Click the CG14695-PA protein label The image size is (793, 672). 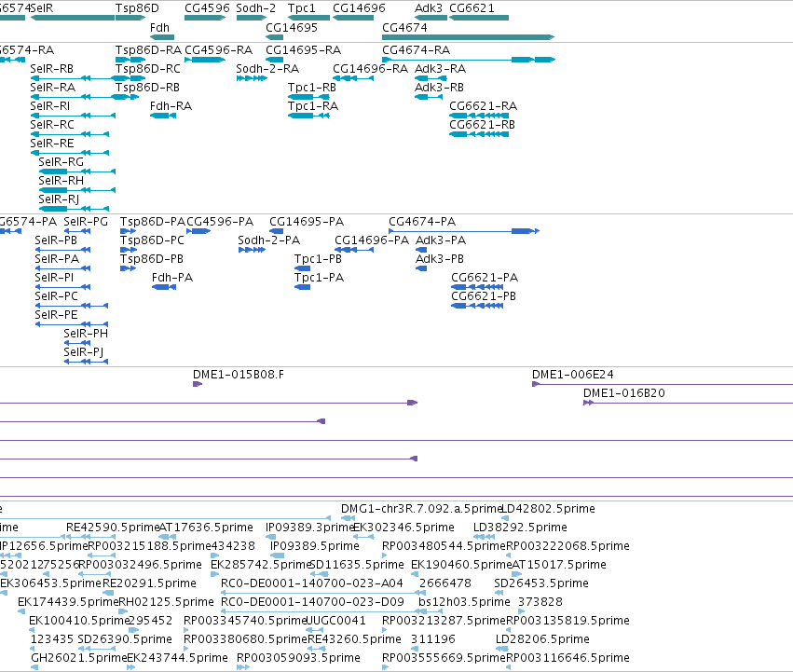point(307,222)
